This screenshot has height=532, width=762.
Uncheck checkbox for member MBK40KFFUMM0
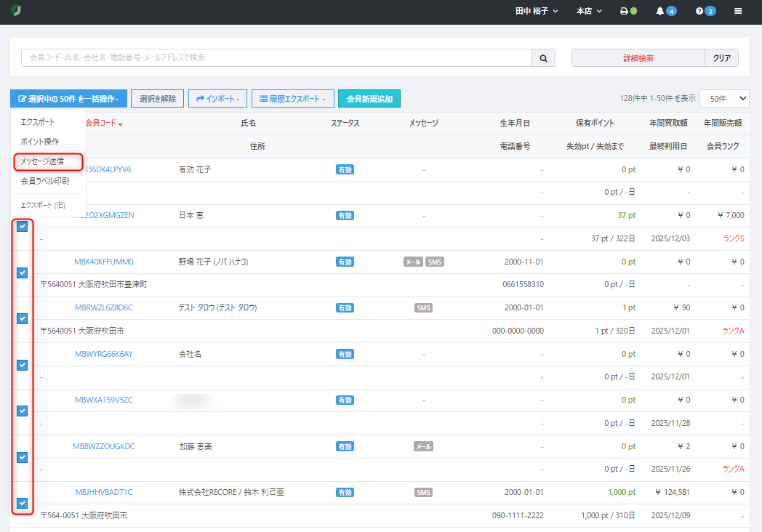[23, 273]
